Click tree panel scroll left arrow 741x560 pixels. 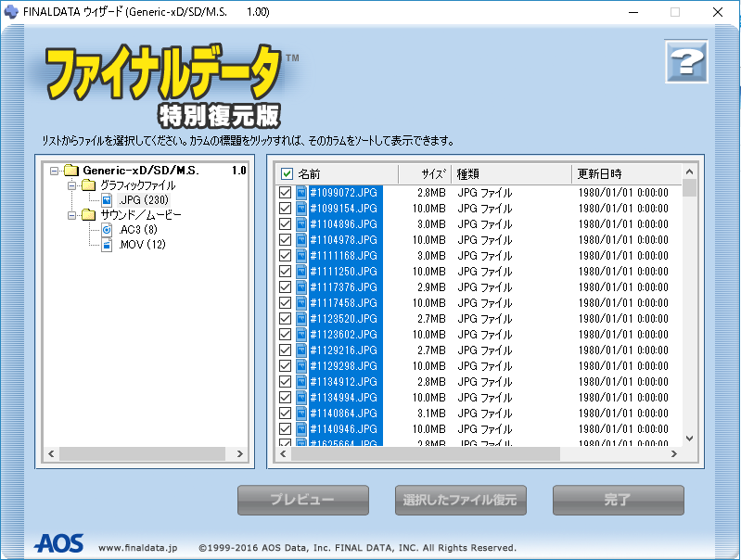51,454
